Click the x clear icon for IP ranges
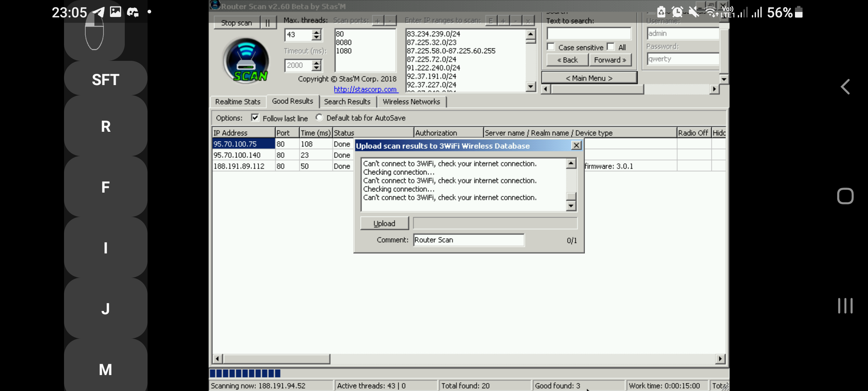This screenshot has width=868, height=391. [x=528, y=21]
